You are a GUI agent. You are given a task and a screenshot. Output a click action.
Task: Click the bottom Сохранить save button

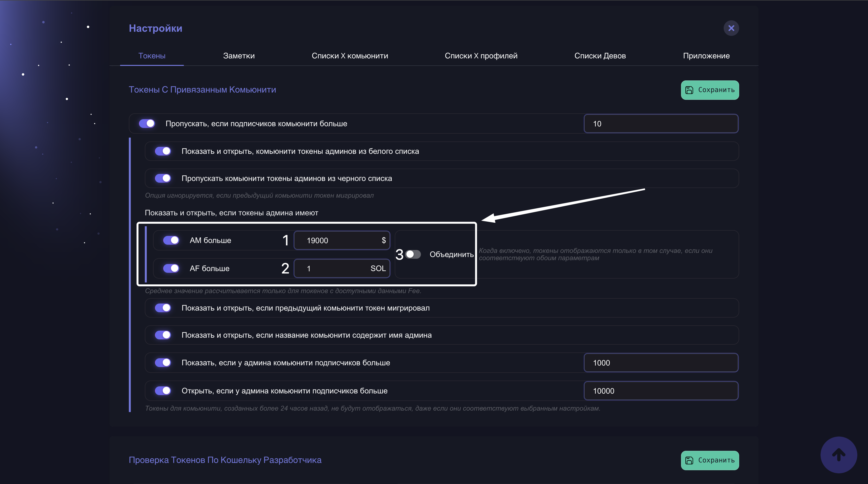(710, 460)
